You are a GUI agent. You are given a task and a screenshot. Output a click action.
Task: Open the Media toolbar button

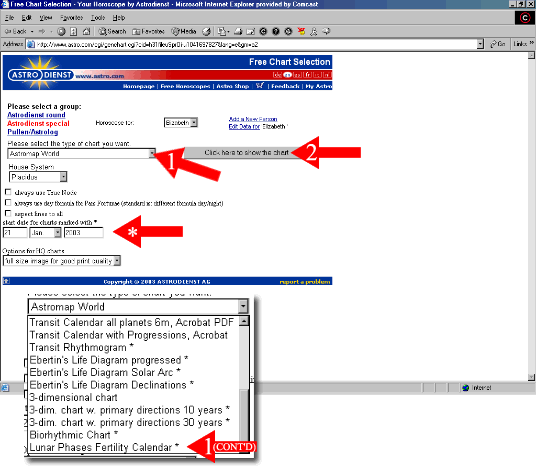pyautogui.click(x=184, y=31)
